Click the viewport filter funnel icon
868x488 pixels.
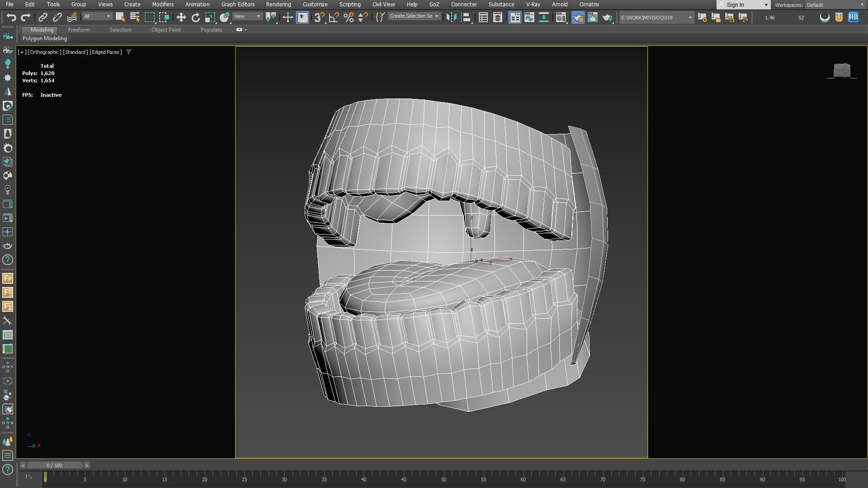129,52
